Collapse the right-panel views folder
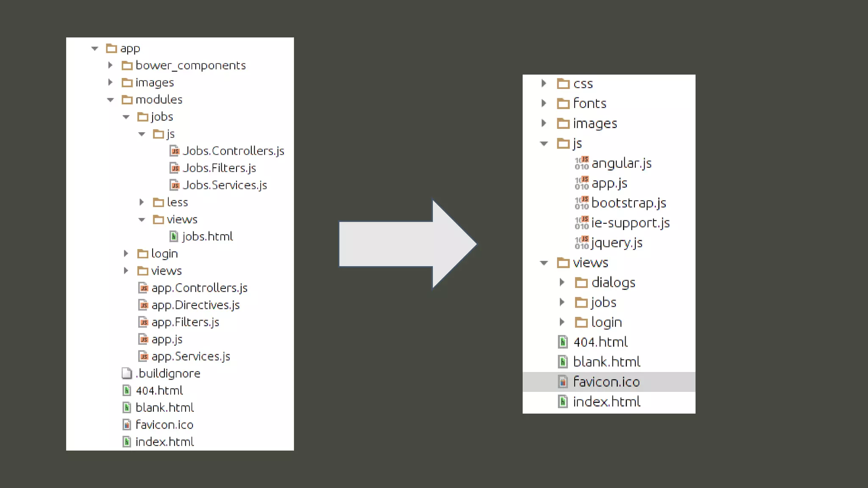The height and width of the screenshot is (488, 868). point(544,263)
